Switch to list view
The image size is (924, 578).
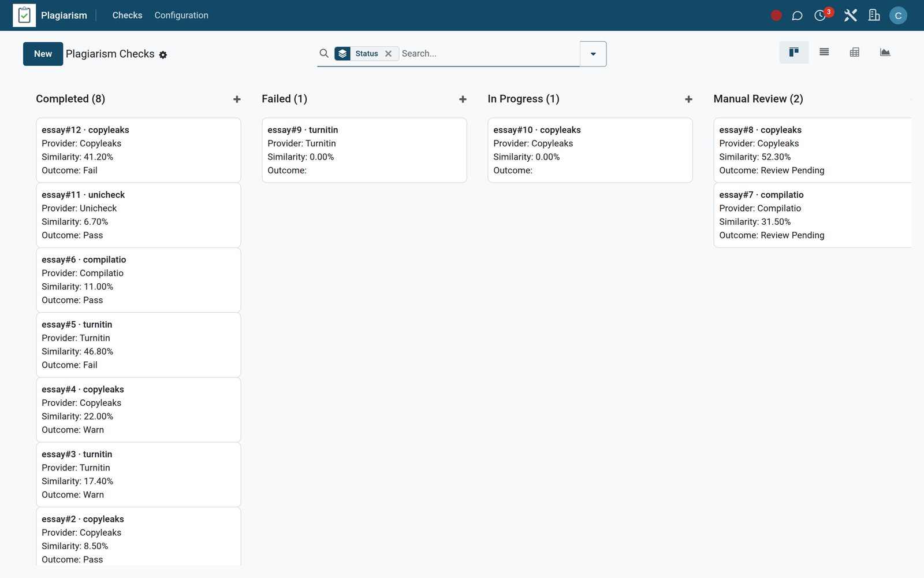tap(824, 52)
